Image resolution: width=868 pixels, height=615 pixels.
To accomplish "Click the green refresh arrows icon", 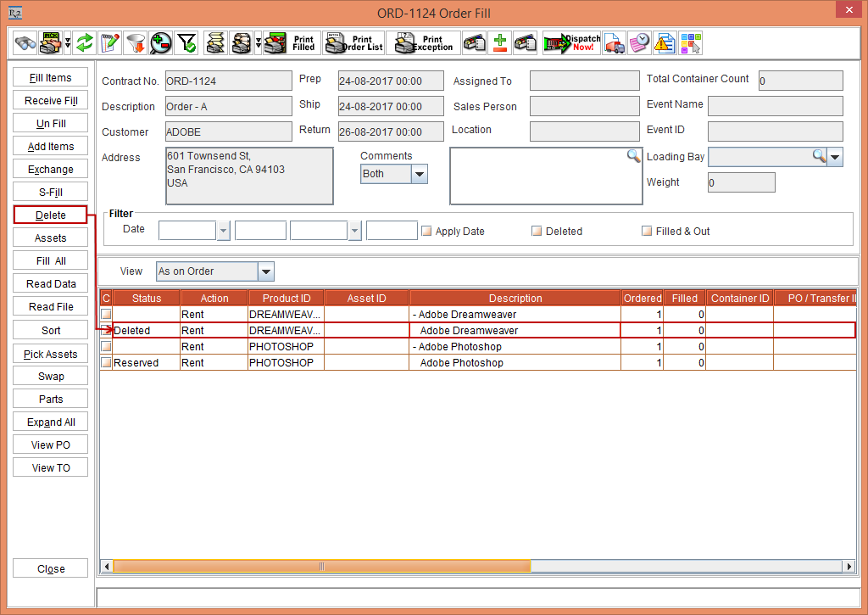I will click(84, 43).
